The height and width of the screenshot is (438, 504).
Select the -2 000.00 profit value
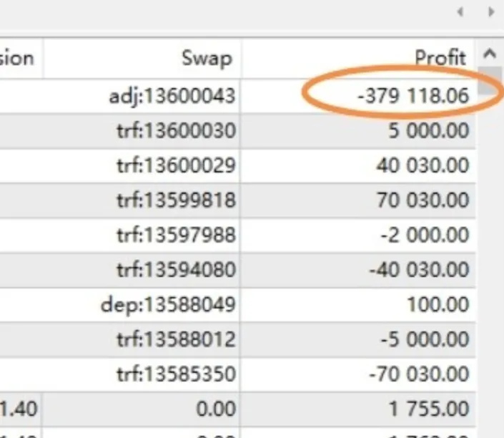pos(425,235)
